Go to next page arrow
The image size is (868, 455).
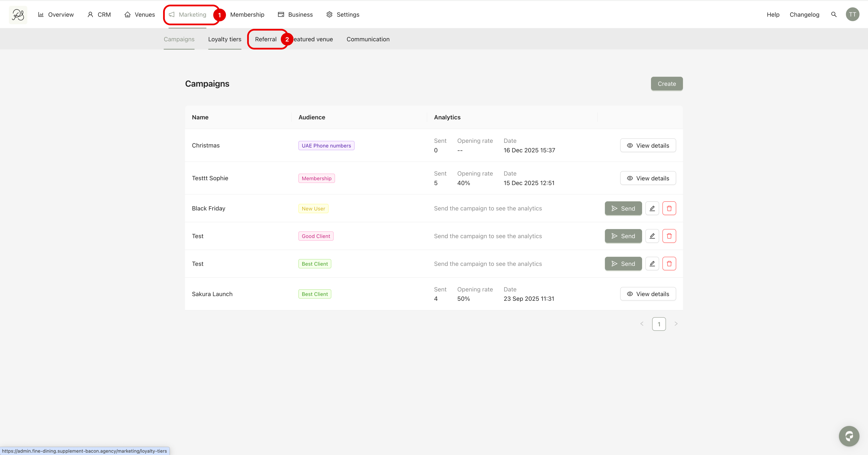point(676,324)
